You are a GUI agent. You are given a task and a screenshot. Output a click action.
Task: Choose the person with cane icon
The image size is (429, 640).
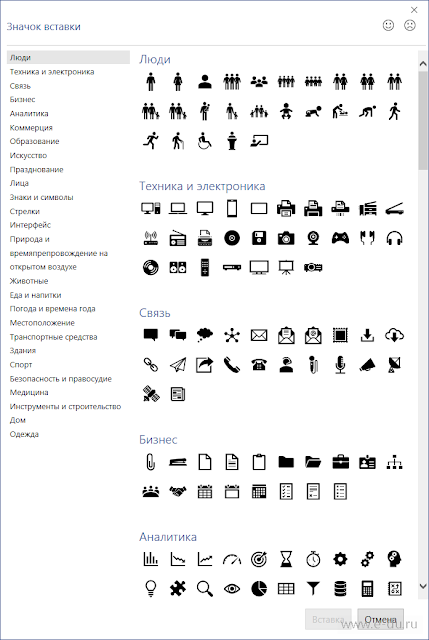tap(178, 141)
